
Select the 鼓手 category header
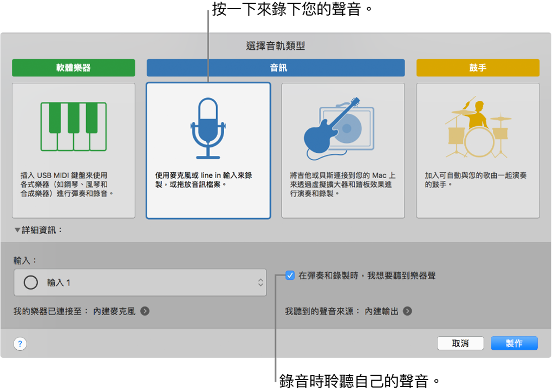pyautogui.click(x=477, y=67)
